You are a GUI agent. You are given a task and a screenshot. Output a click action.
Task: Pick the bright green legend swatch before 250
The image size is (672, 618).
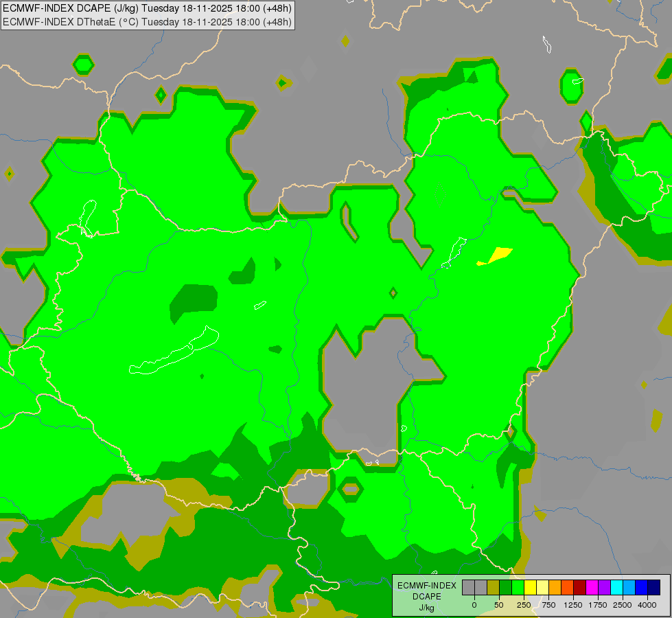(x=518, y=587)
